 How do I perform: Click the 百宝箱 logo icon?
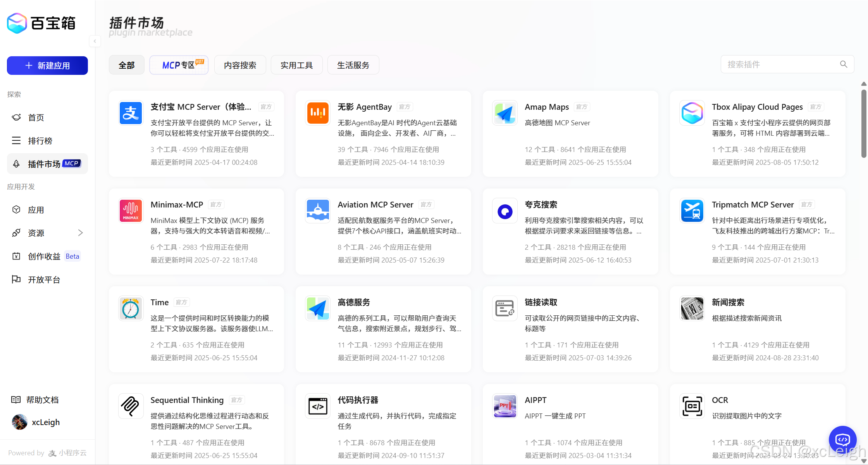(x=17, y=23)
